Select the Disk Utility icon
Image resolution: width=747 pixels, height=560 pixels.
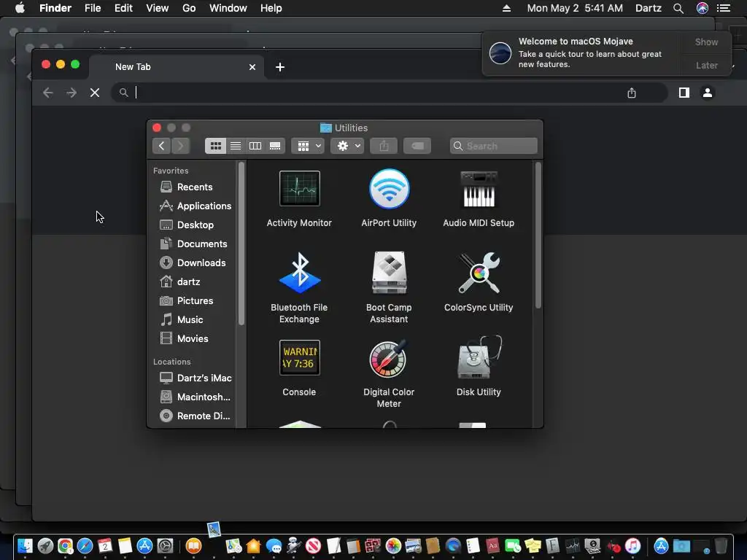(x=479, y=357)
